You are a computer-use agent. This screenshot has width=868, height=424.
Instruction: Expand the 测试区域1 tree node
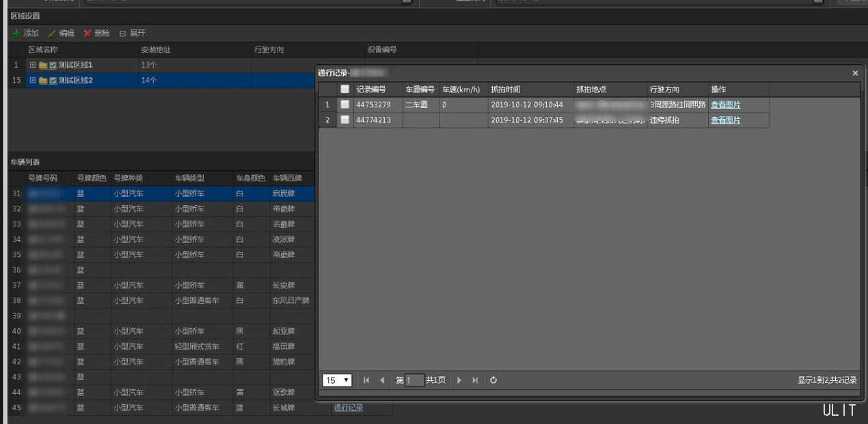[x=32, y=65]
